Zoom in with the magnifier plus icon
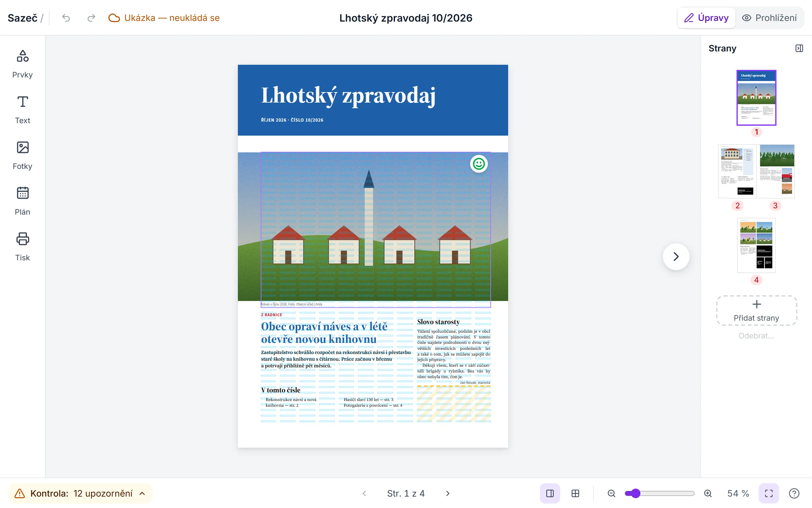Screen dimensions: 812x508 (x=708, y=493)
